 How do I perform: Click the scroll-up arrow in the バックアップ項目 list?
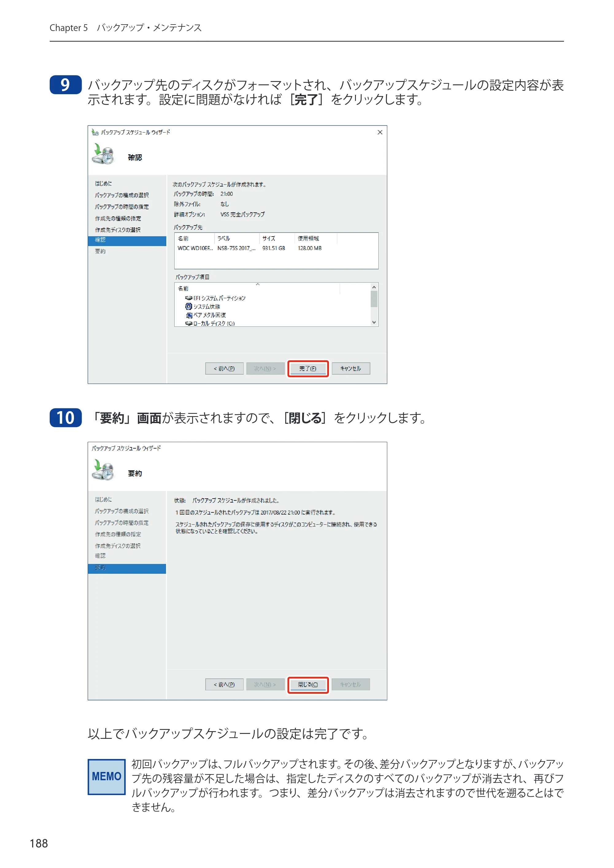coord(373,287)
